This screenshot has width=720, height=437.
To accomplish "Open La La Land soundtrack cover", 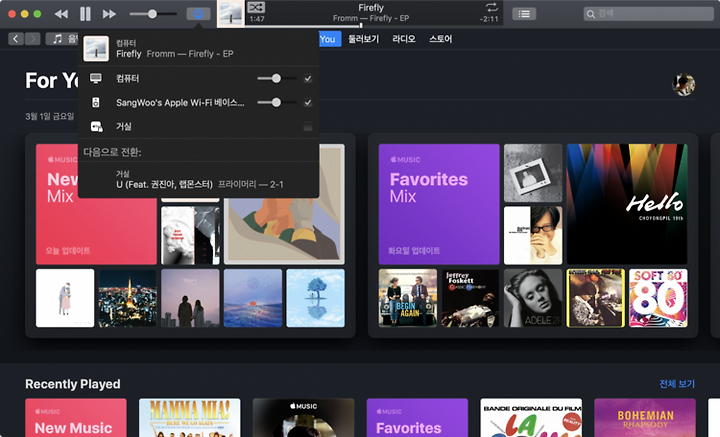I will [x=531, y=418].
